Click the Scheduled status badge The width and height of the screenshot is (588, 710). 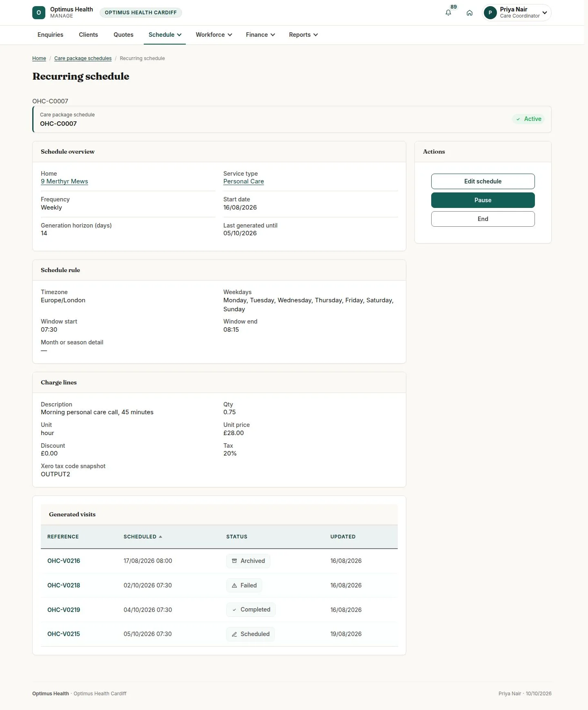tap(250, 634)
